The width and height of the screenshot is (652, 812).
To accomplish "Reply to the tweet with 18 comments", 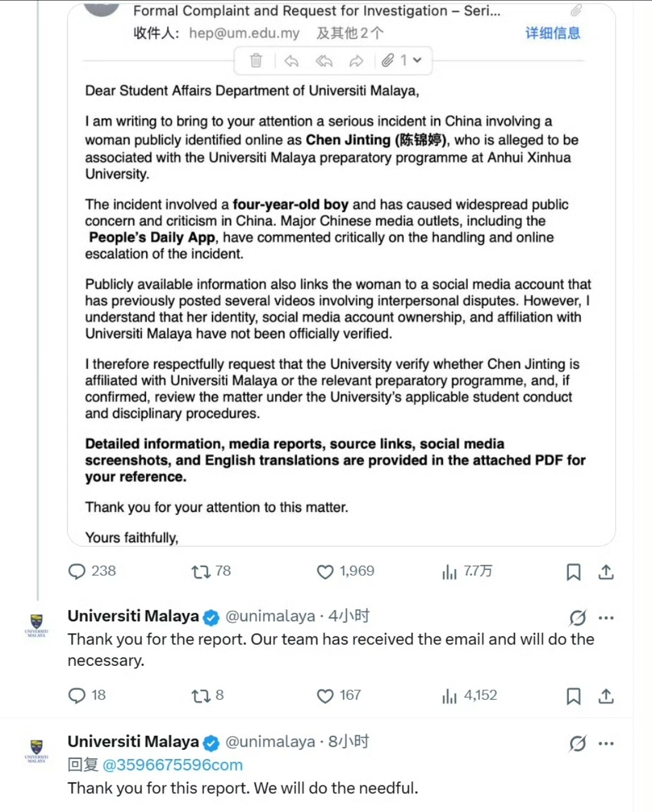I will point(87,695).
